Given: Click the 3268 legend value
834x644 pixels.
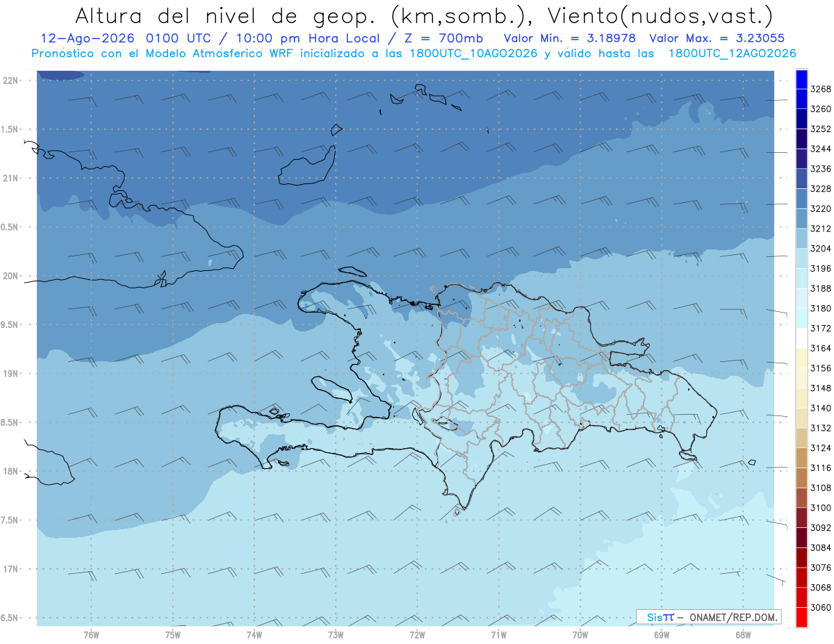Looking at the screenshot, I should 821,89.
